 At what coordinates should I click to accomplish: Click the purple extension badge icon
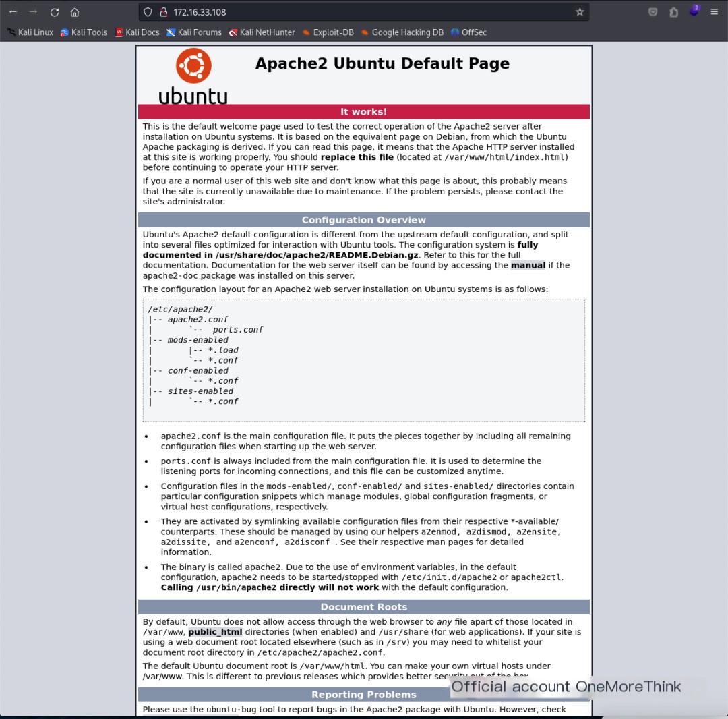[694, 11]
